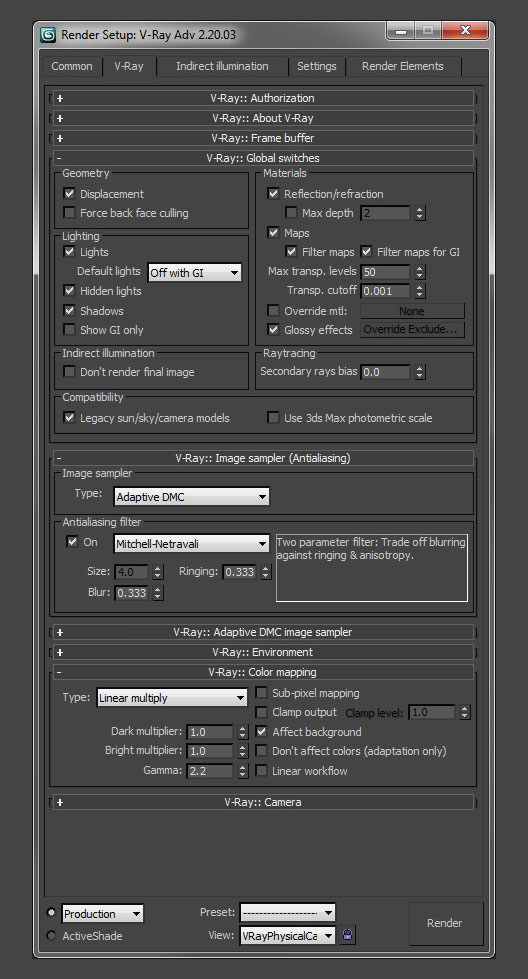Viewport: 528px width, 979px height.
Task: Click the Override Exclude... button
Action: pos(412,330)
